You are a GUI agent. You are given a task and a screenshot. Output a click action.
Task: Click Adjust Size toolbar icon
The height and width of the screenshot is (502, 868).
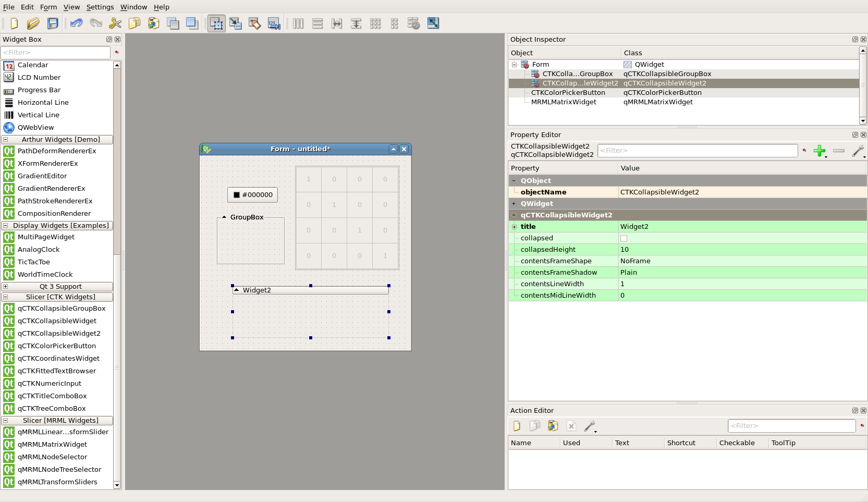coord(433,23)
